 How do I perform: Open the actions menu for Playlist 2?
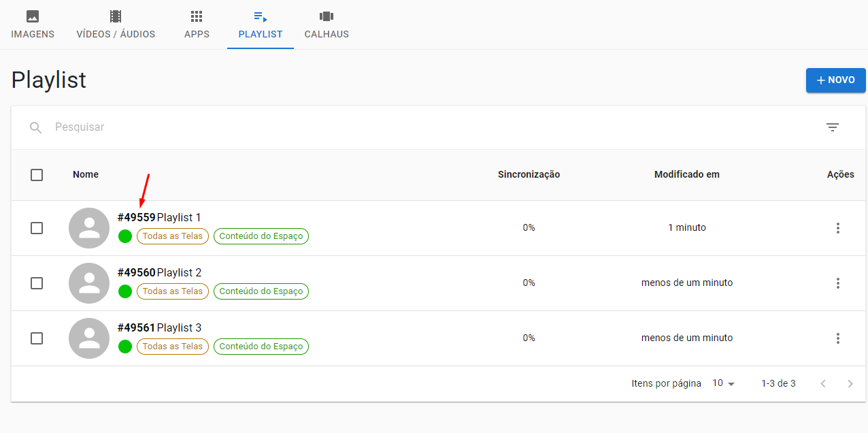pos(838,283)
